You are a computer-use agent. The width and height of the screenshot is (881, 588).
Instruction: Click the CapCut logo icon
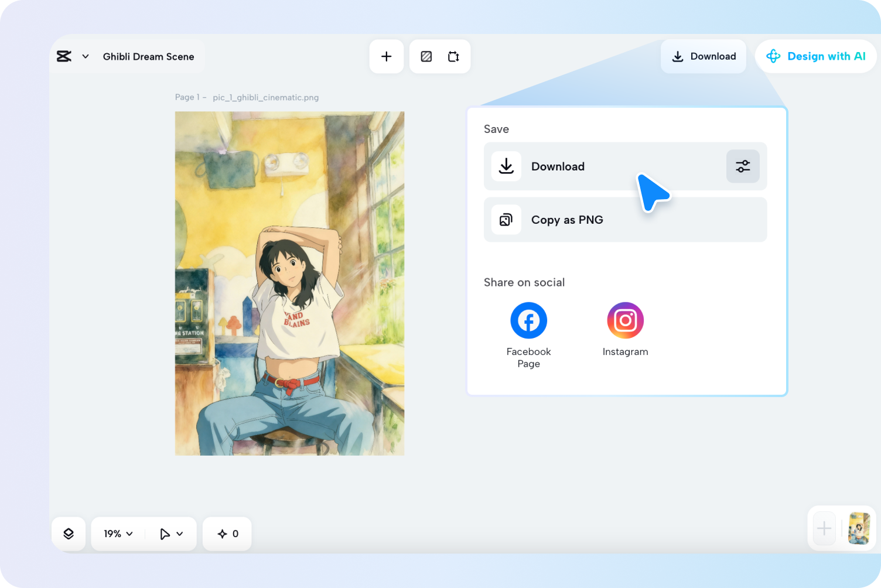[x=64, y=56]
